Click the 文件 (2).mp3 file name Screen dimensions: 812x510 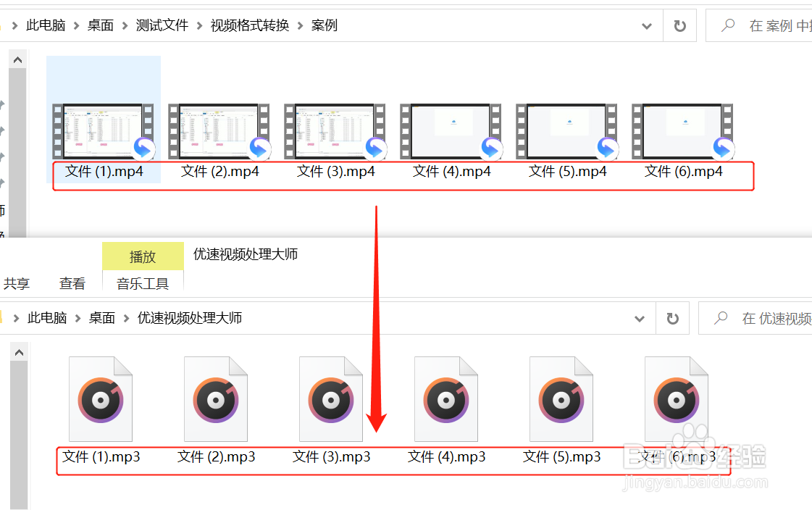click(x=216, y=456)
